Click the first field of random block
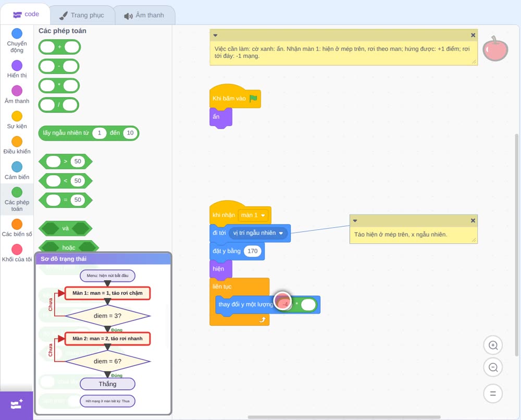 [x=99, y=133]
